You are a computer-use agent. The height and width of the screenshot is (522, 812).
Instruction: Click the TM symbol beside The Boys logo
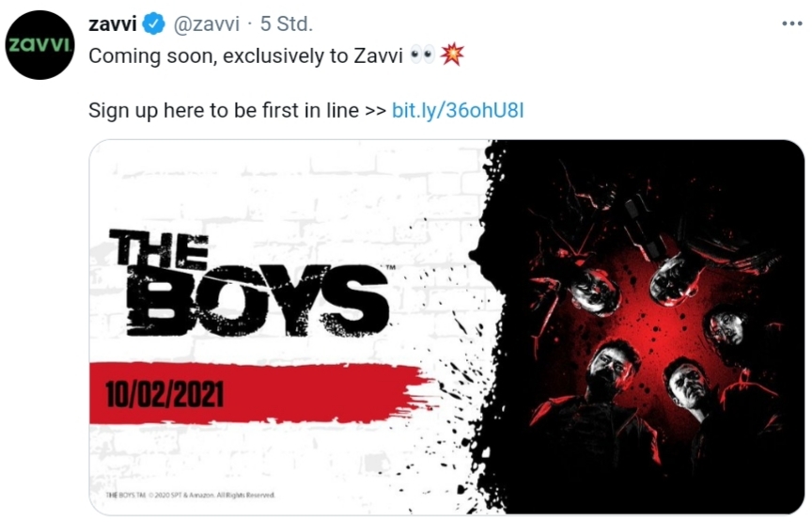389,270
